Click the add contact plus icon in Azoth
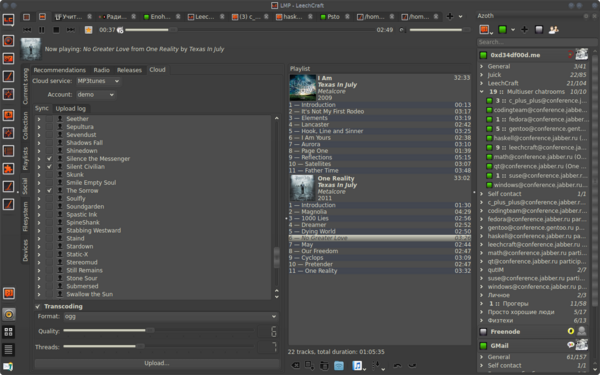 tap(524, 30)
